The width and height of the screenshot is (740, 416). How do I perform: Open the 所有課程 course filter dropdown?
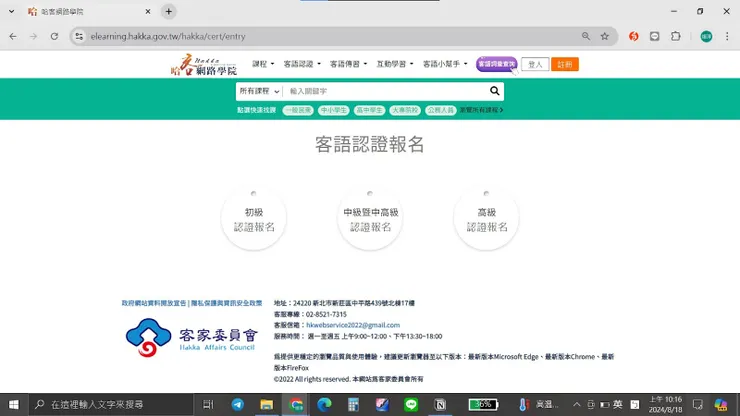point(259,91)
